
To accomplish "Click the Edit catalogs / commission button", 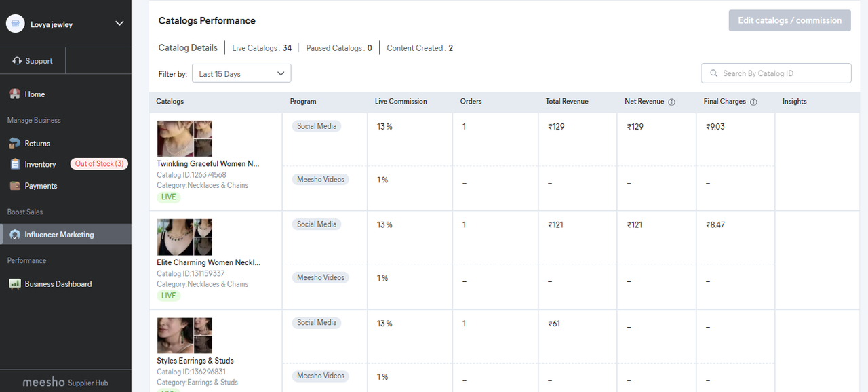I will point(789,20).
